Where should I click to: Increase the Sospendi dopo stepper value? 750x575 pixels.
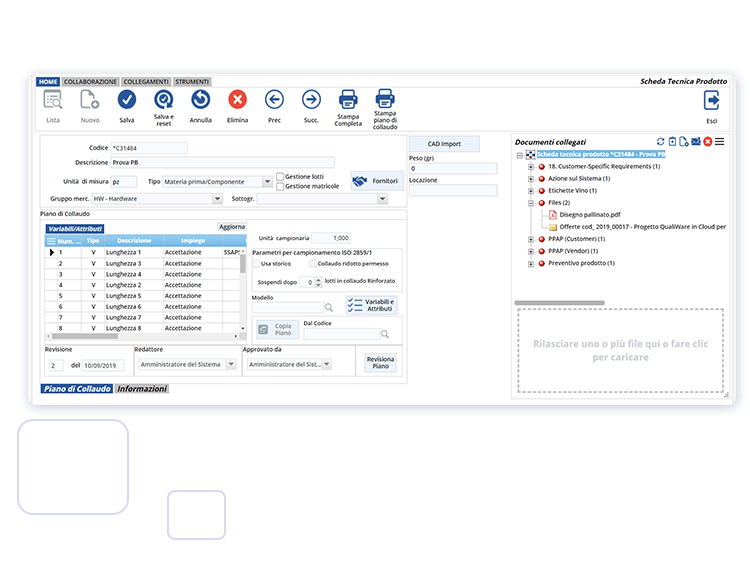point(319,280)
